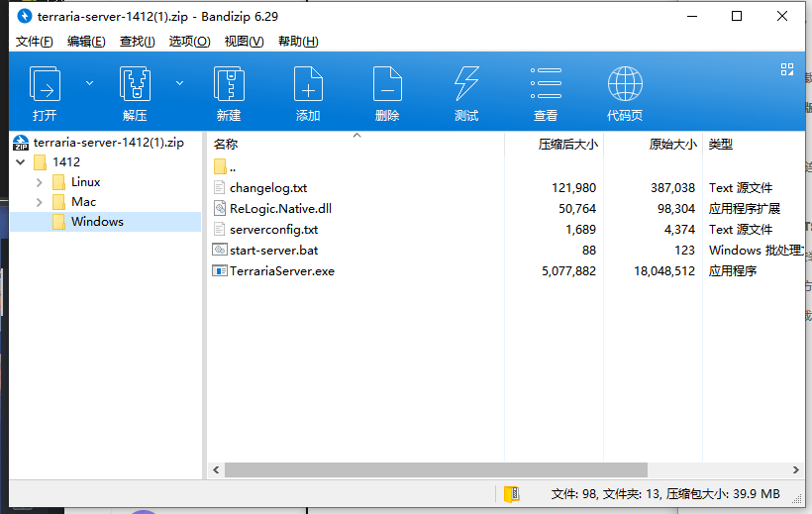Click the changelog.txt file icon
The image size is (812, 514).
tap(220, 187)
